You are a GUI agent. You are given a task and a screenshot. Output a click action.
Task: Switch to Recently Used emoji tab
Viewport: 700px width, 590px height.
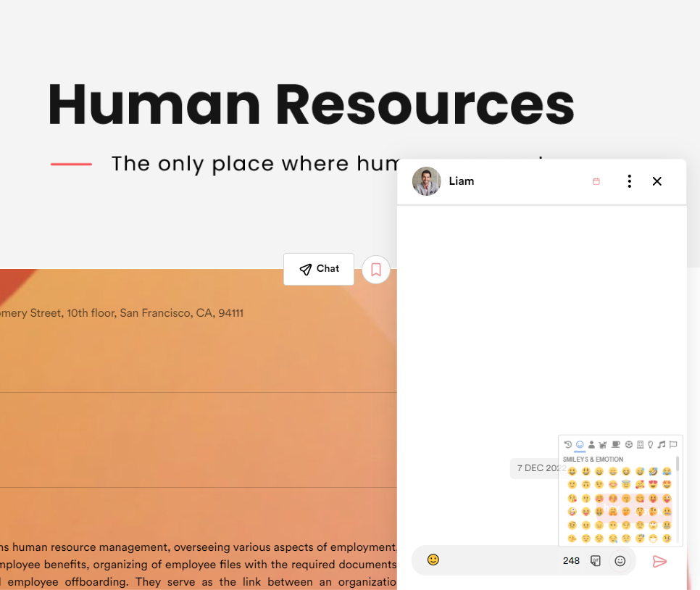point(568,444)
